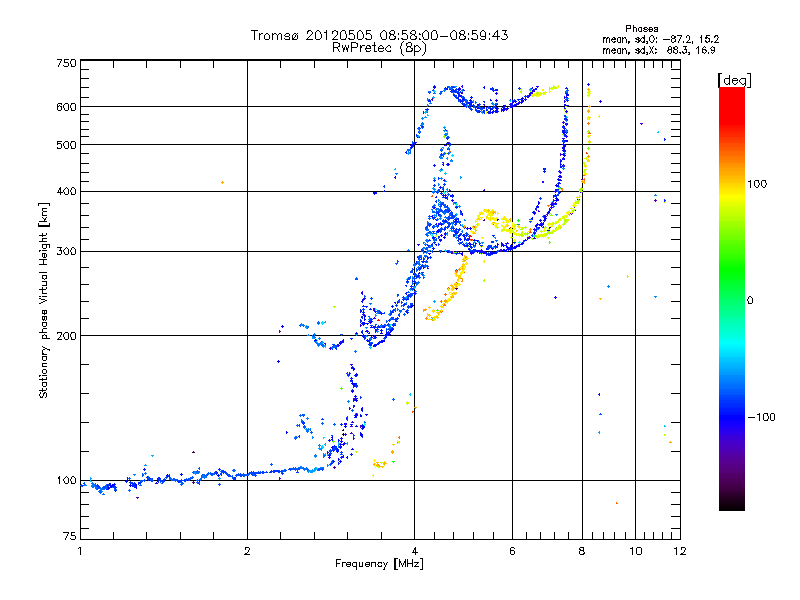Screen dimensions: 800x600
Task: Click the isolated orange point near 400 km
Action: 222,183
